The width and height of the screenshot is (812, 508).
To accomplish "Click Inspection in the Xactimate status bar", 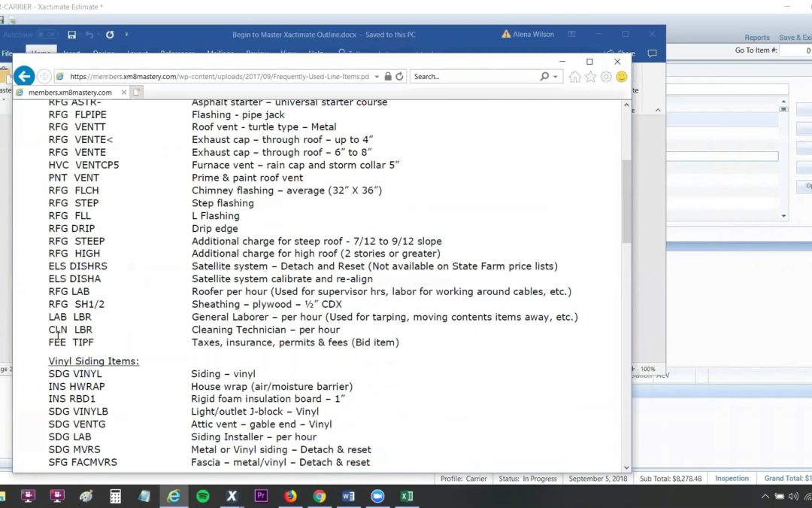I will tap(732, 479).
